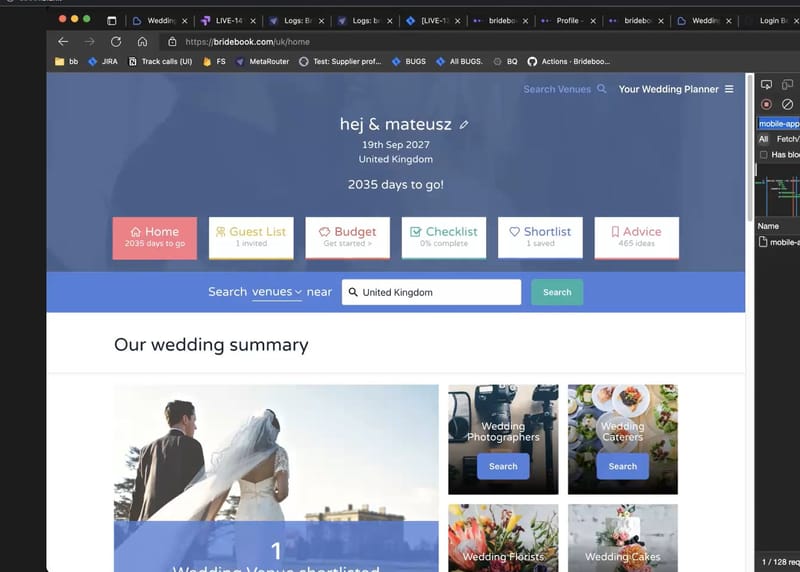The image size is (800, 572).
Task: Open the Test: Supplier prof... bookmark
Action: coord(340,61)
